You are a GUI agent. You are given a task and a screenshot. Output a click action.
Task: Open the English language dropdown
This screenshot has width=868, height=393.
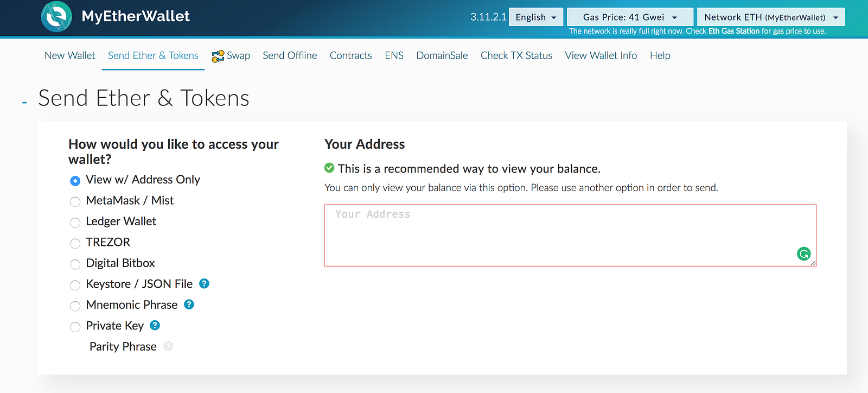(536, 17)
